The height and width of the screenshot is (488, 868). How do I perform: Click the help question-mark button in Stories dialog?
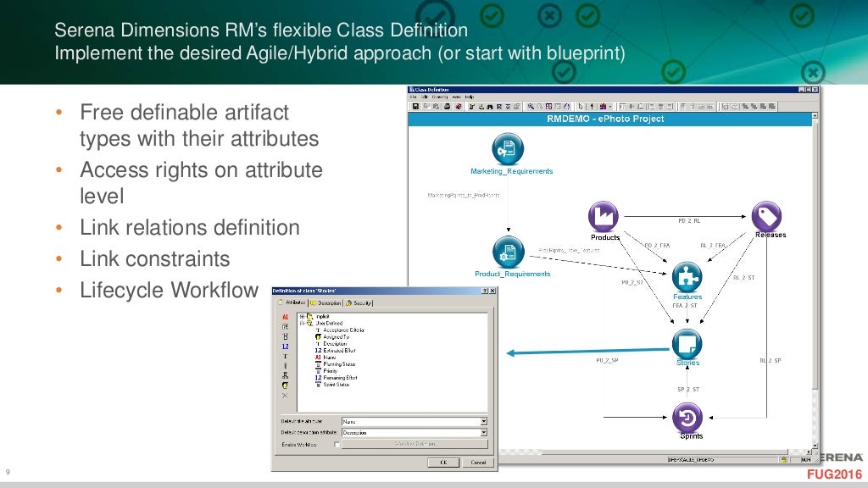[x=486, y=291]
